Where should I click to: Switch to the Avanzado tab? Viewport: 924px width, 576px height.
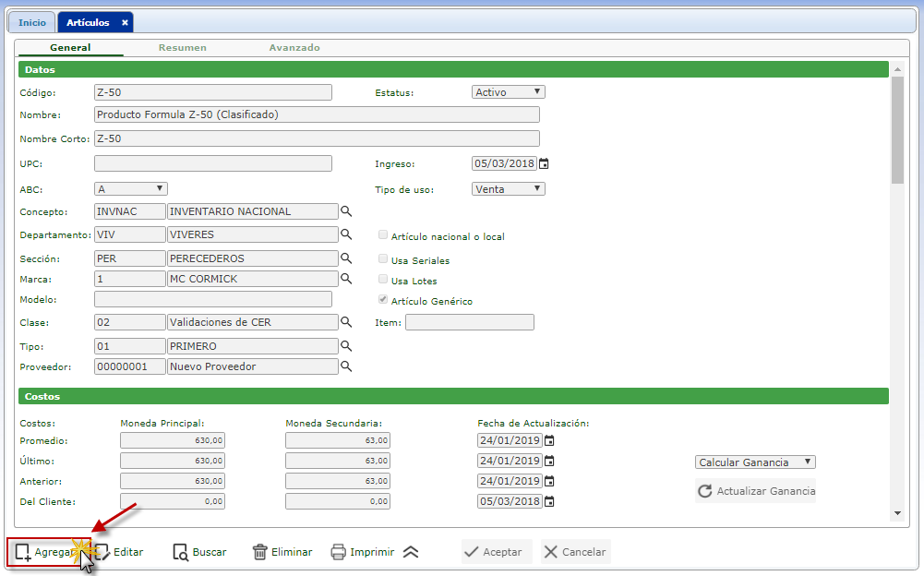294,48
